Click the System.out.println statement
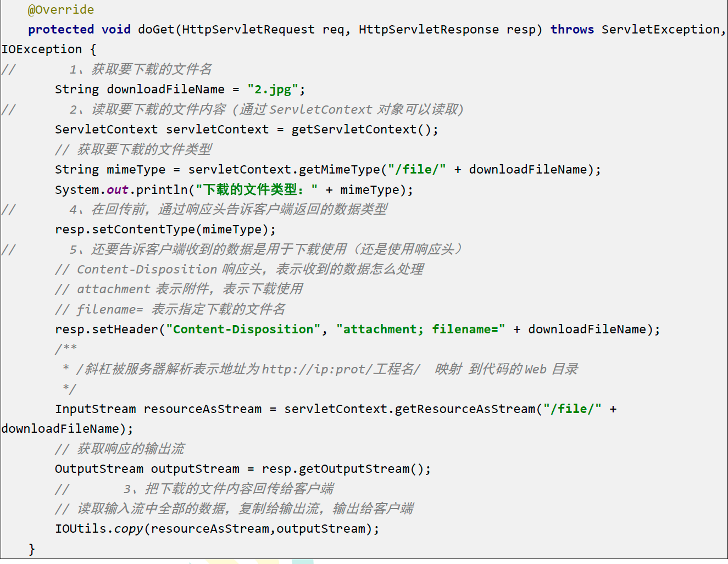Image resolution: width=728 pixels, height=564 pixels. [x=234, y=190]
